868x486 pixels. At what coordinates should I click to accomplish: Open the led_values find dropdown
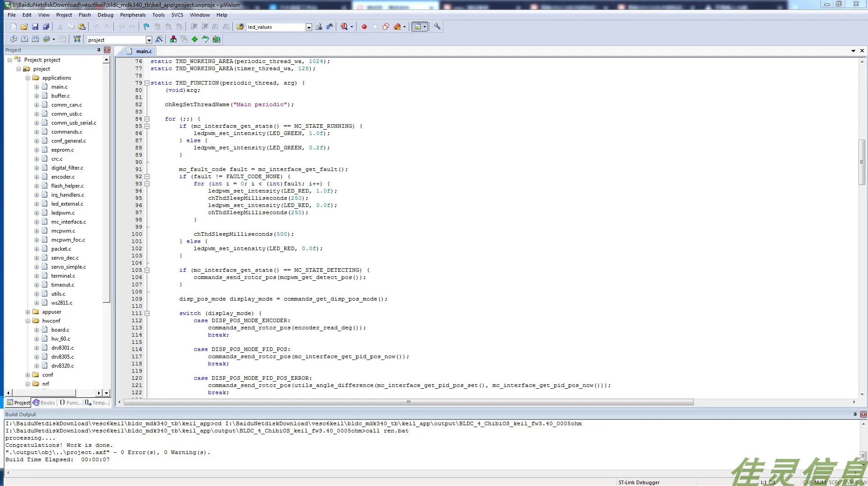point(309,27)
